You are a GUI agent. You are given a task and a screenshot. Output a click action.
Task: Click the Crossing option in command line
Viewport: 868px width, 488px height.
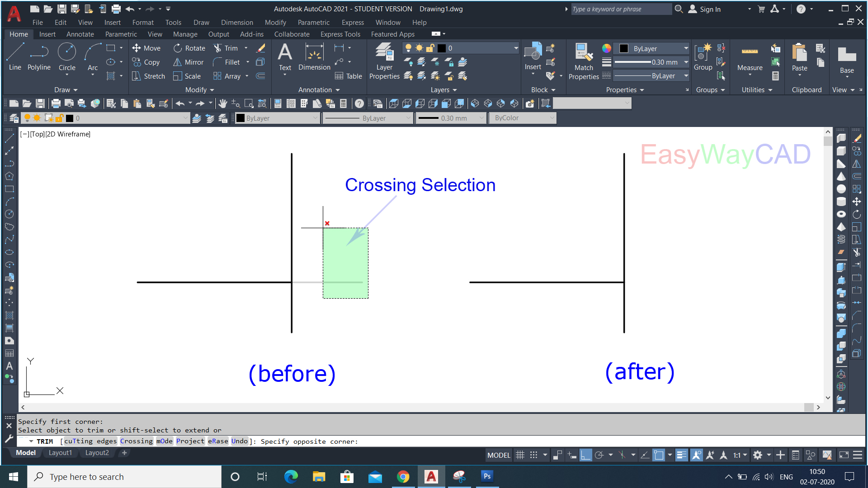pos(136,441)
